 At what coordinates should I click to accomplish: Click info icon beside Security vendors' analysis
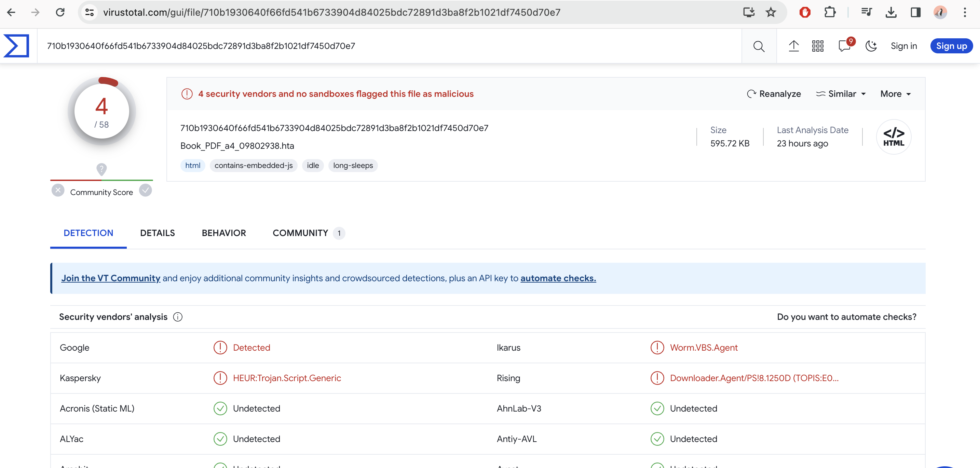[x=178, y=317]
